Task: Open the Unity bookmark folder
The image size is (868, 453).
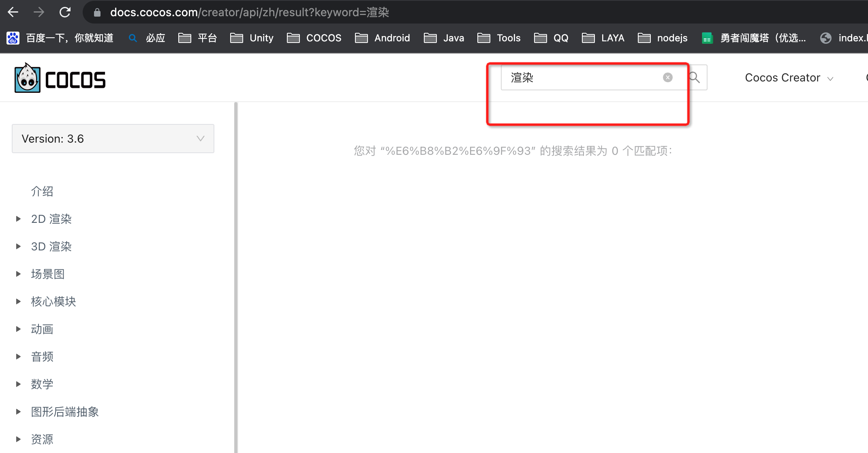Action: 252,38
